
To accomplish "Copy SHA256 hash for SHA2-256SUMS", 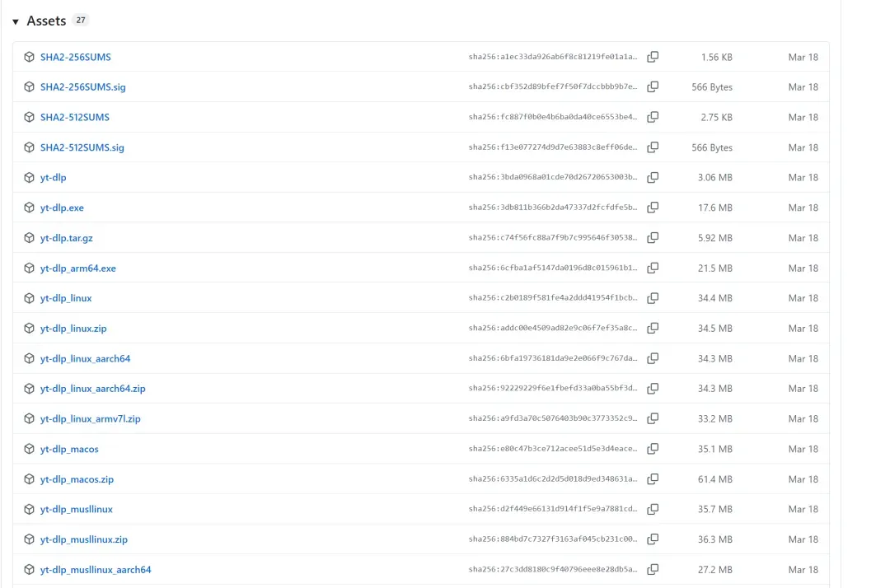I will coord(653,57).
